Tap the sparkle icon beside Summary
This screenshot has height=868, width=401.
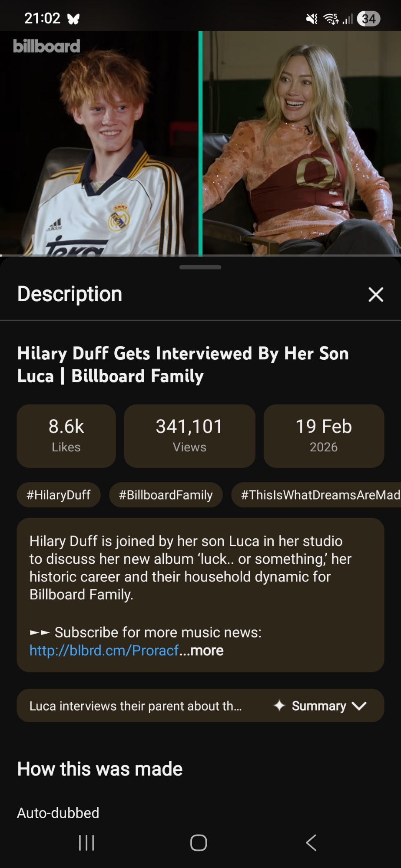279,706
